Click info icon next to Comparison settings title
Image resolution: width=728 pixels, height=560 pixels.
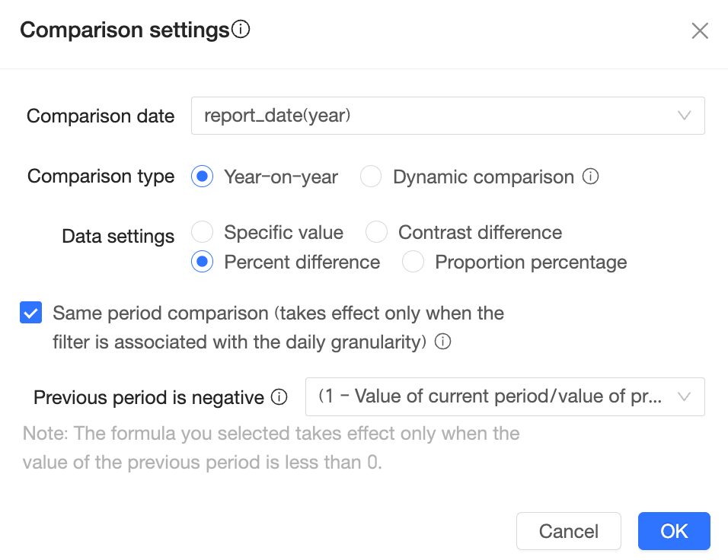coord(241,30)
